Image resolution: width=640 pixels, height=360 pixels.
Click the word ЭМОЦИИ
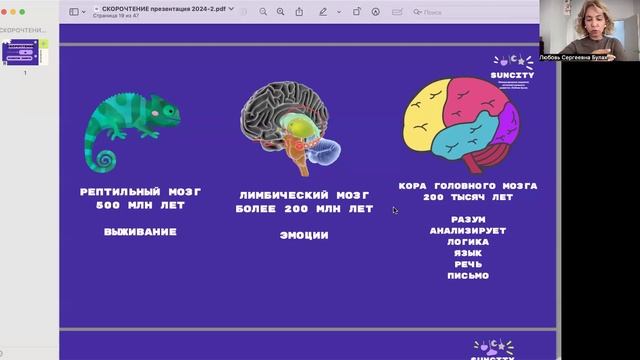[x=304, y=236]
